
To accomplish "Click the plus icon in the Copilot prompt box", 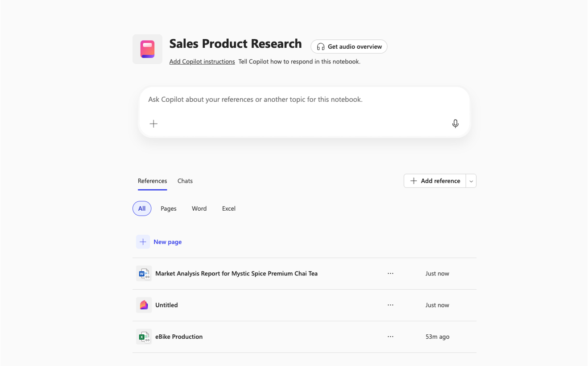I will pos(153,124).
